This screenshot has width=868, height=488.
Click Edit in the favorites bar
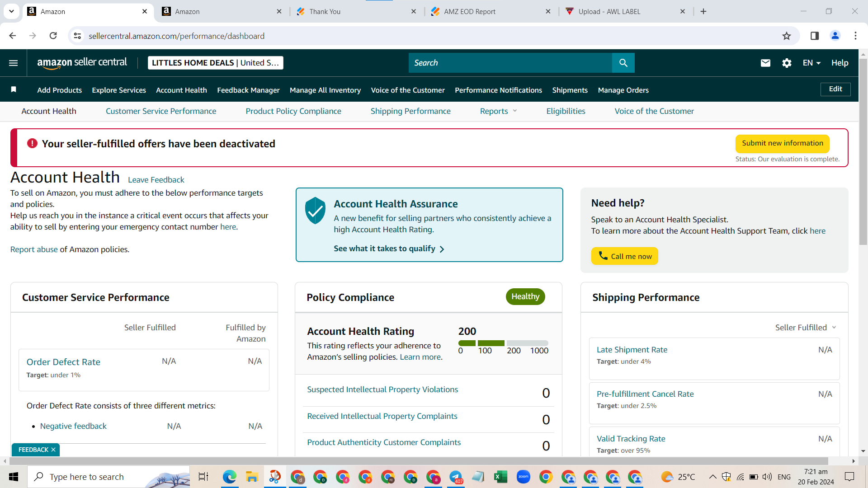coord(835,89)
